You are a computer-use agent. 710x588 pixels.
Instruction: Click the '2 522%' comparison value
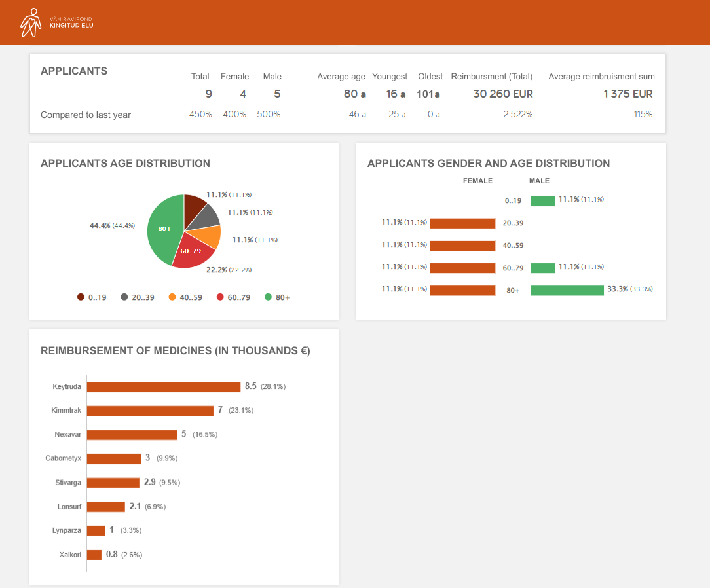point(518,114)
